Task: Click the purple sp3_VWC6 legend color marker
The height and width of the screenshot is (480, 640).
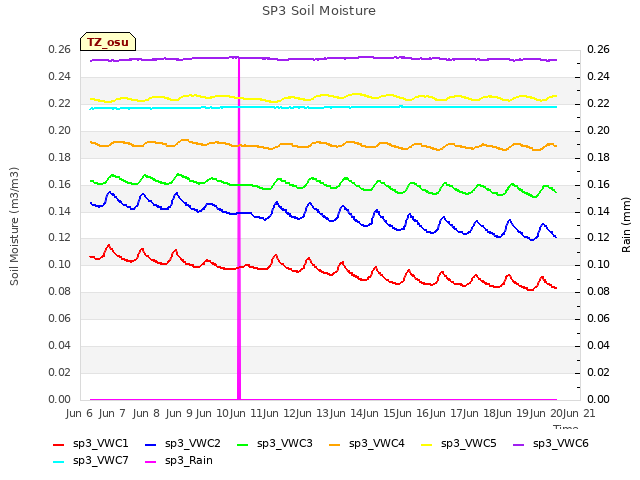Action: click(x=518, y=444)
